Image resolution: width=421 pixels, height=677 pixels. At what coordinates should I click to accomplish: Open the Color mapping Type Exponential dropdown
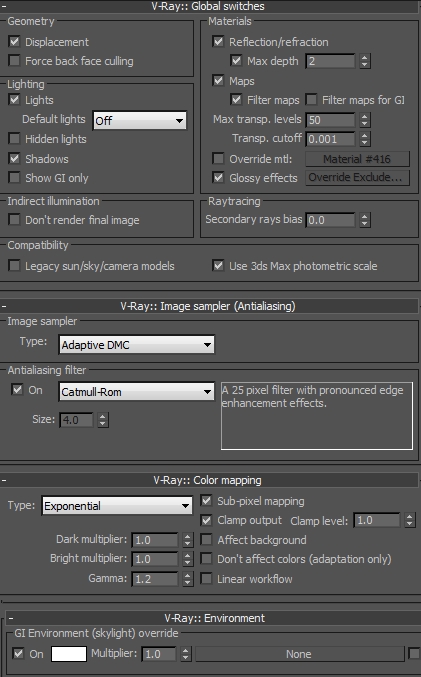[x=117, y=506]
